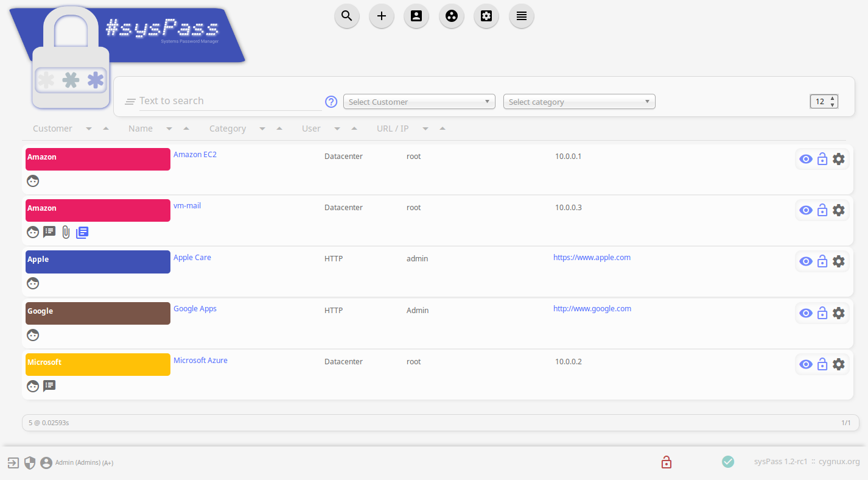Click the red lock icon in footer

click(667, 462)
